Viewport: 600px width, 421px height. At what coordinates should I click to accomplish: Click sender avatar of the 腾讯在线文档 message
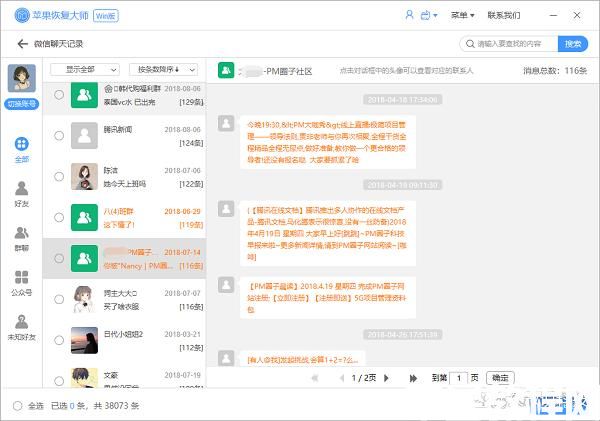tap(226, 209)
